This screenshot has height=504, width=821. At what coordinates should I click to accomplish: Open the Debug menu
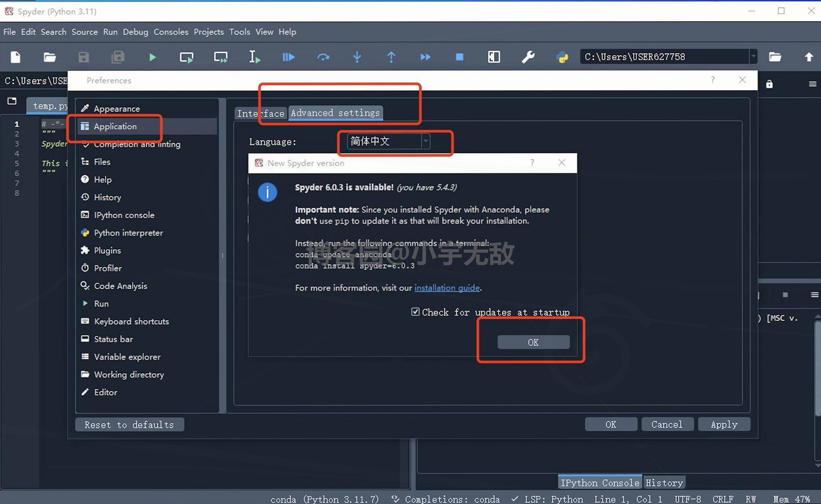(x=135, y=32)
